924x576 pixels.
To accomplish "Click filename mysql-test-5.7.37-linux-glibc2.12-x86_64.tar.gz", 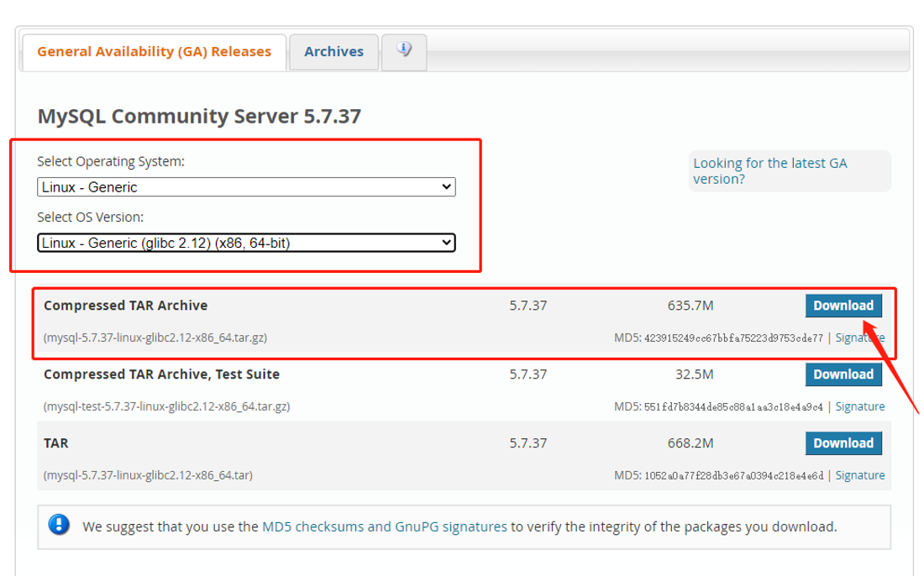I will [x=167, y=406].
